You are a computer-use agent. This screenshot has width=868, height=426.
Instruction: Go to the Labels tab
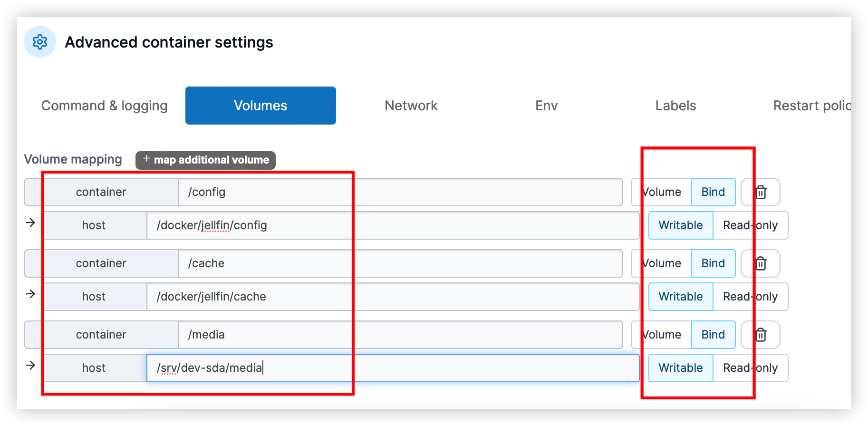point(675,106)
